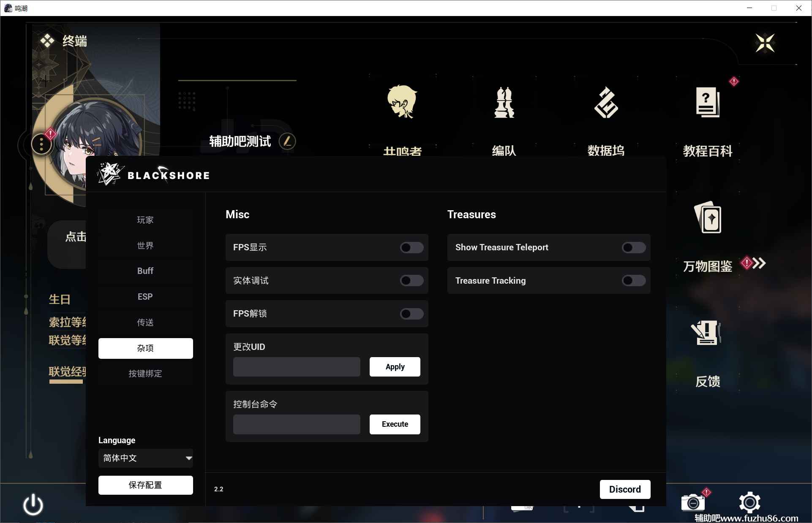Click the 控制台命令 console command input field
This screenshot has width=812, height=523.
(296, 424)
